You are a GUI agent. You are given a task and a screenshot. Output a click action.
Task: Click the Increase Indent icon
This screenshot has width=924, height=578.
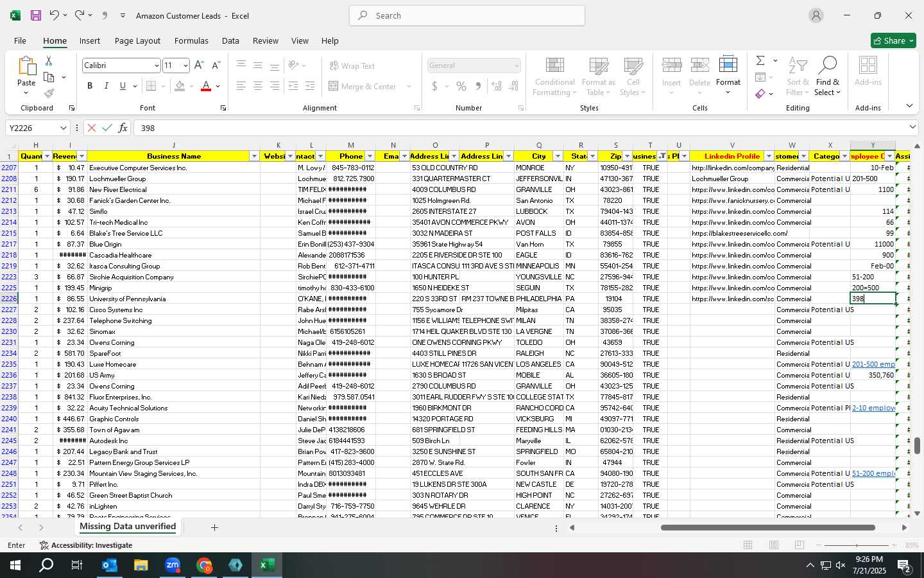tap(310, 86)
